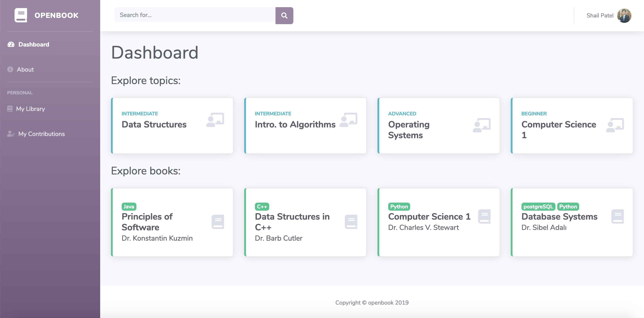Open the Operating Systems topic card
Image resolution: width=644 pixels, height=318 pixels.
coord(409,129)
